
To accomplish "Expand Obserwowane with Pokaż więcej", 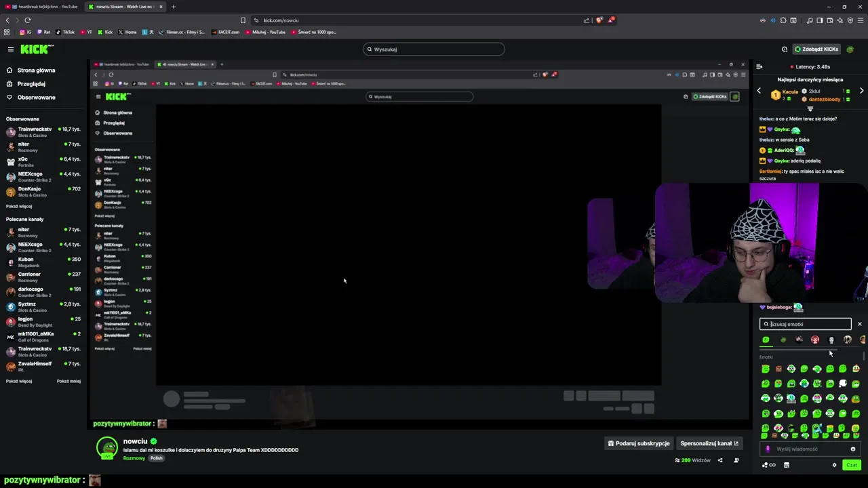I will [19, 206].
